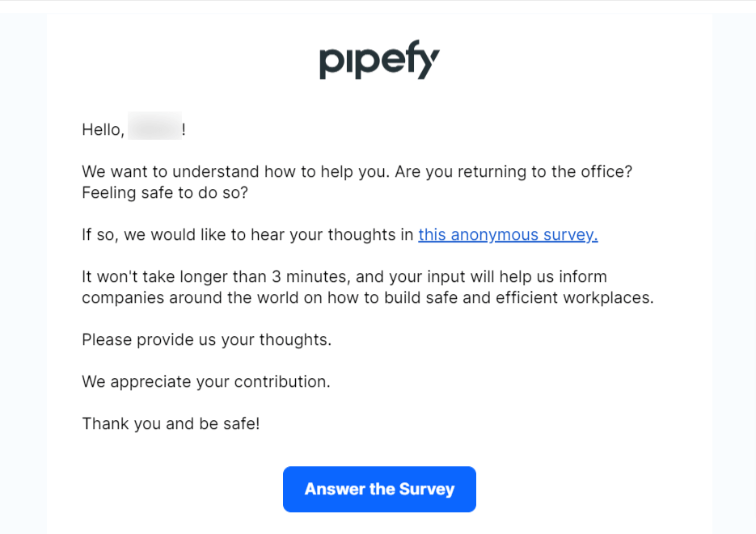Click the "Thank you and be safe!" line
The height and width of the screenshot is (534, 756).
coord(171,424)
